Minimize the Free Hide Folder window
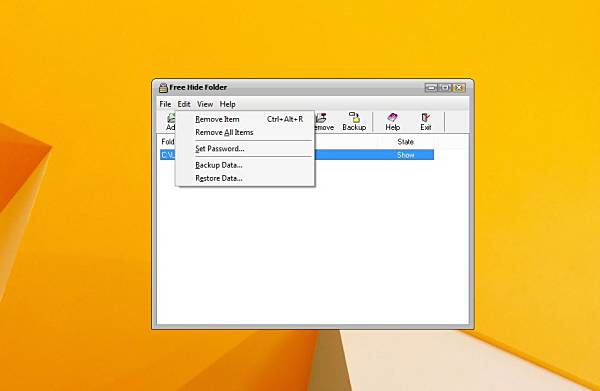This screenshot has height=391, width=600. [x=431, y=88]
